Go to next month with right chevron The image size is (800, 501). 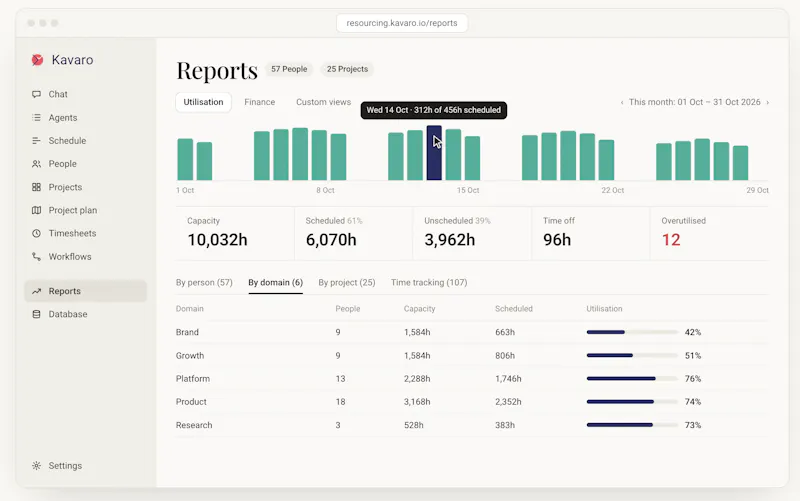point(767,103)
